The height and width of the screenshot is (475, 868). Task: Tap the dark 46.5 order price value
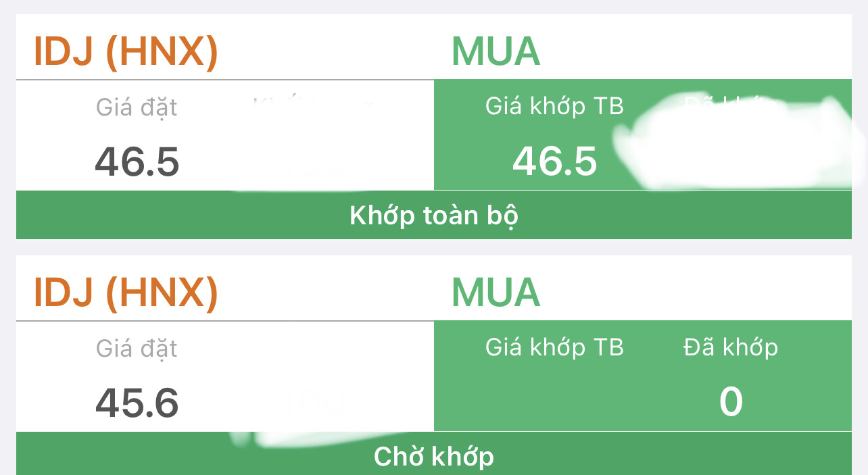click(x=137, y=163)
